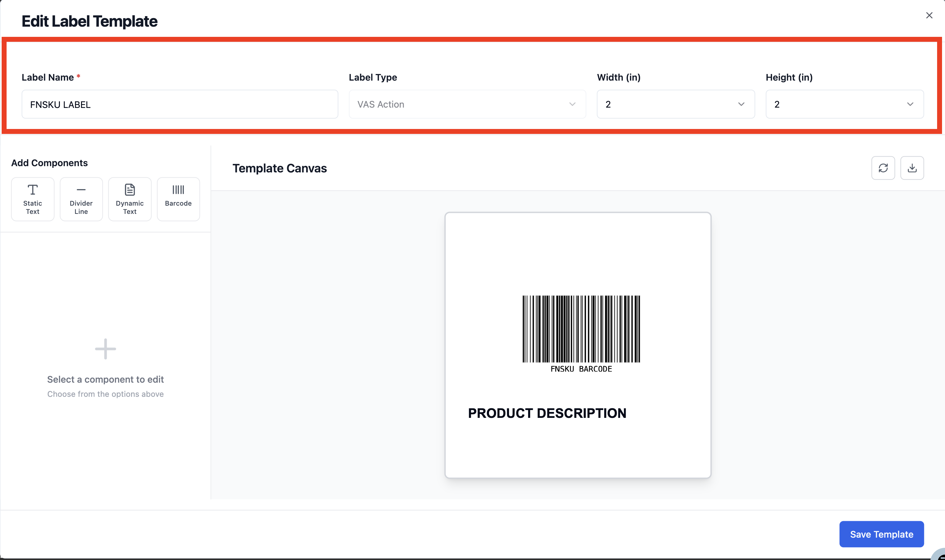Click the Height dropdown chevron arrow
Viewport: 945px width, 560px height.
click(x=910, y=104)
